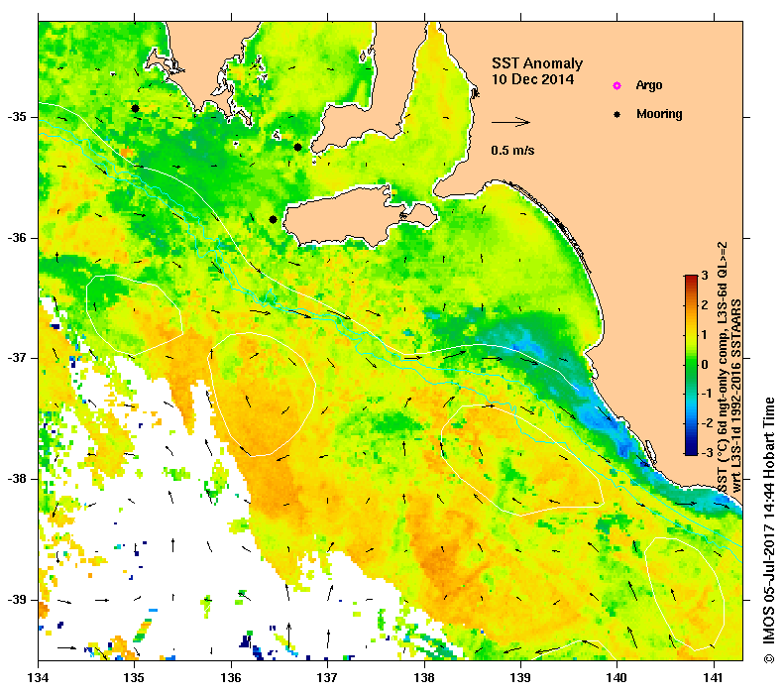Screen dimensions: 784x694
Task: Click the latitude label -37
Action: click(x=18, y=359)
